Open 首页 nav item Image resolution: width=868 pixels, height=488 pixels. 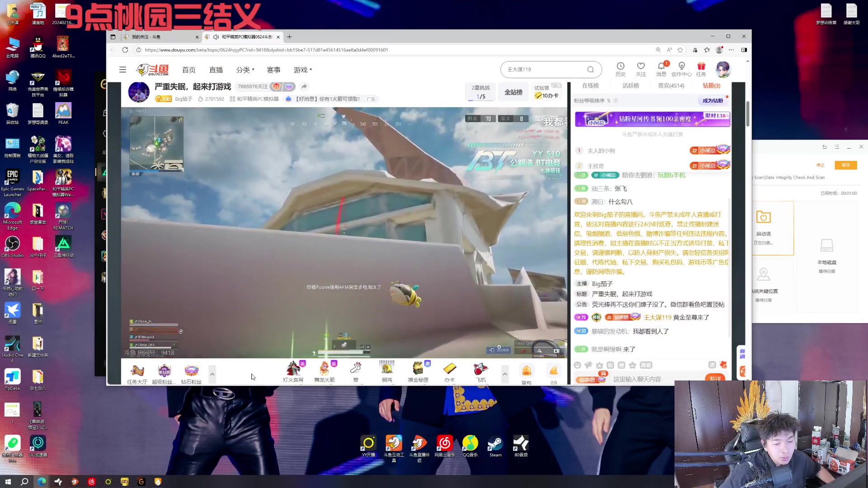pyautogui.click(x=189, y=70)
